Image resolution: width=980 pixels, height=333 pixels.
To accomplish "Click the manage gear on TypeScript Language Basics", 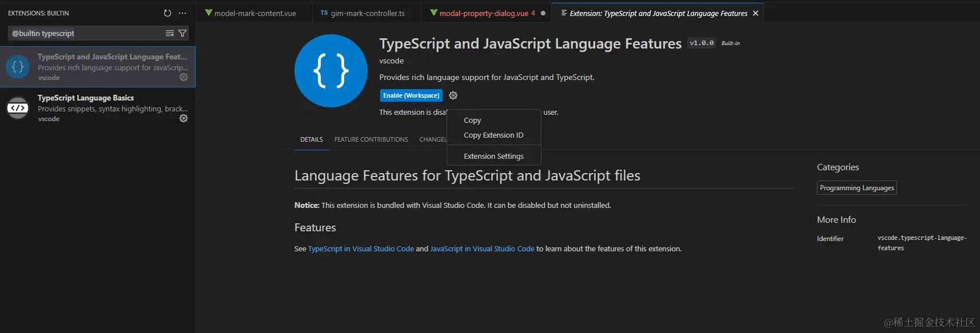I will tap(184, 118).
